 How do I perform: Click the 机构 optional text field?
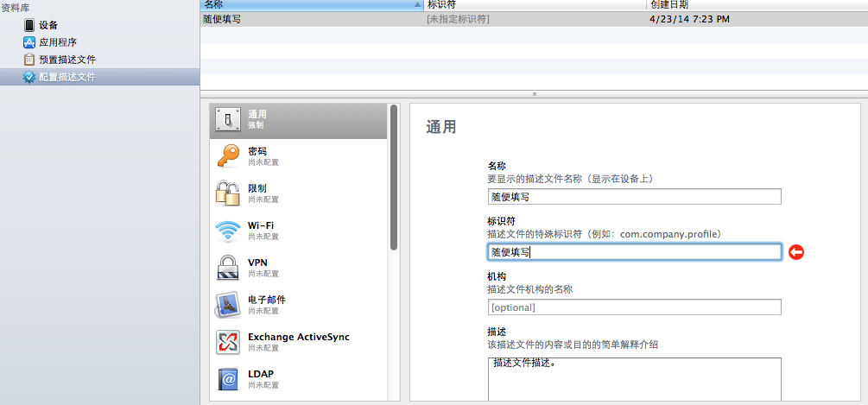point(634,307)
